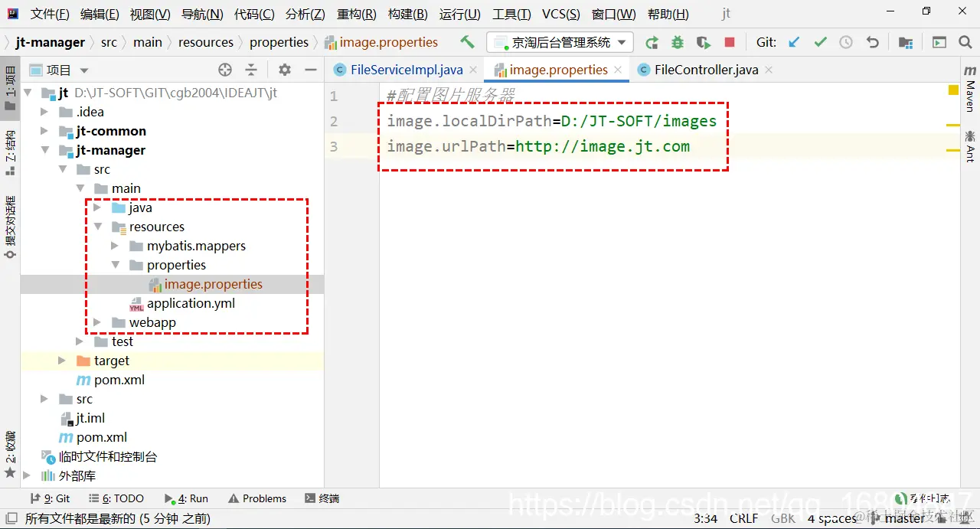
Task: Expand the mybatis.mappers folder
Action: coord(114,246)
